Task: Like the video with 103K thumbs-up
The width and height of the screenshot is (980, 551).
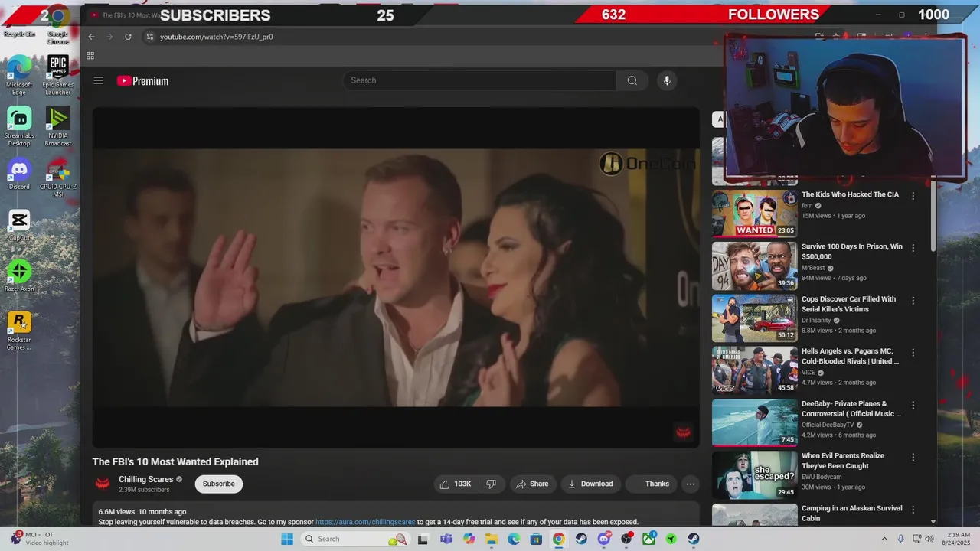Action: 456,484
